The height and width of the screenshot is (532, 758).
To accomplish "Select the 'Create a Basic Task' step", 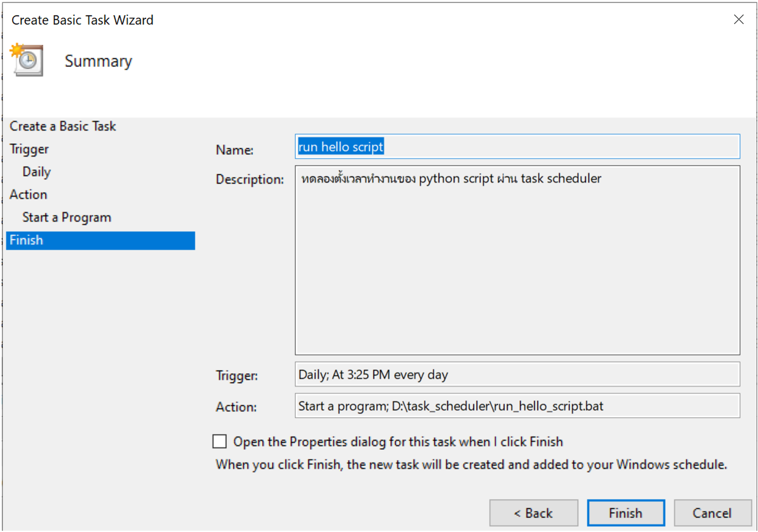I will (63, 126).
